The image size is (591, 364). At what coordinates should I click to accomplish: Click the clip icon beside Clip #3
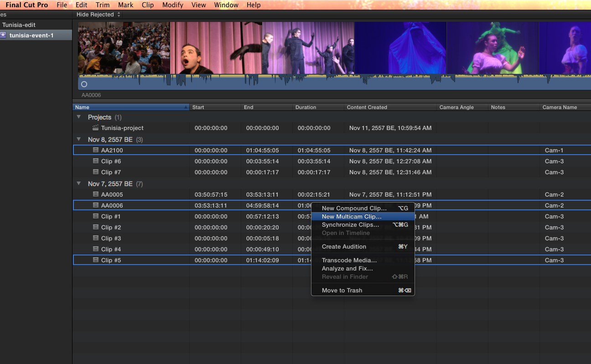[x=95, y=238]
